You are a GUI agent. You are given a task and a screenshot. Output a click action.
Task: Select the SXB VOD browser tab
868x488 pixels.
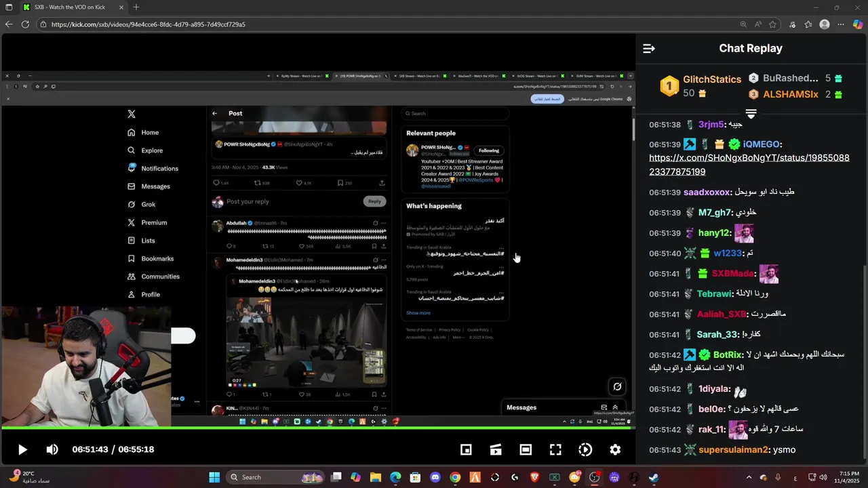(73, 7)
